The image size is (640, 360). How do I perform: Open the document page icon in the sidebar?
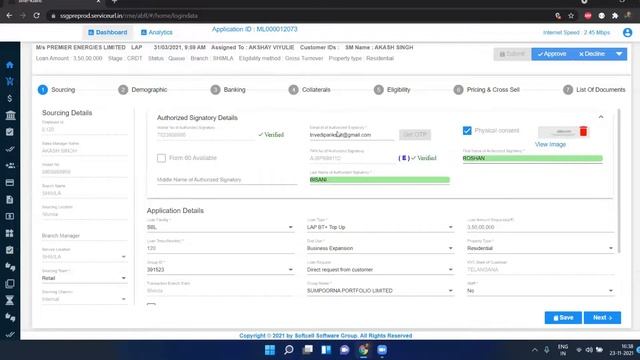[10, 199]
